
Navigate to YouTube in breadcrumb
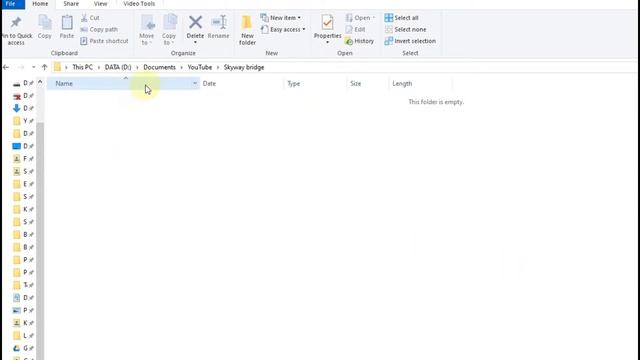coord(200,67)
